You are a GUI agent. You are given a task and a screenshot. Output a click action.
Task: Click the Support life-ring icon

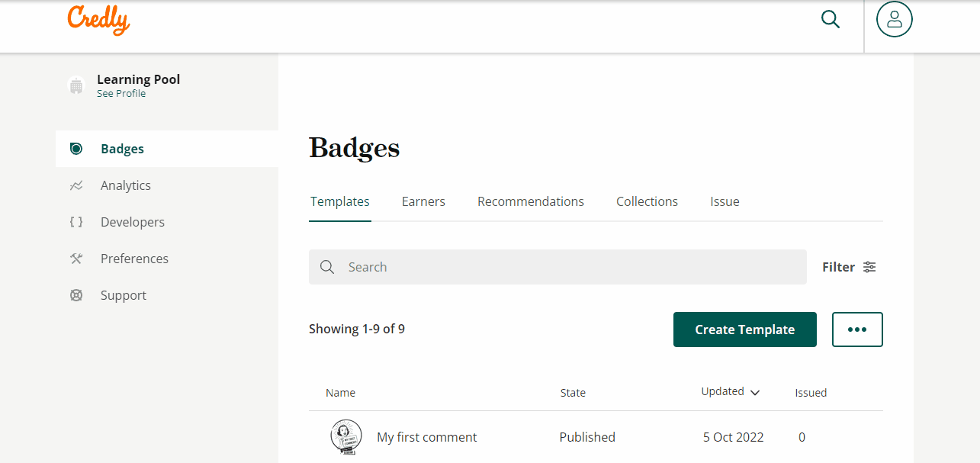76,294
